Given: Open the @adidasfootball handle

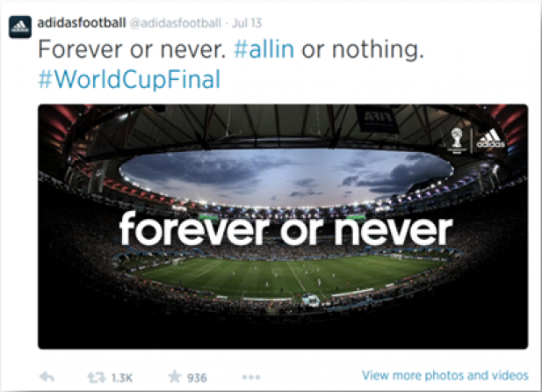Looking at the screenshot, I should tap(176, 23).
